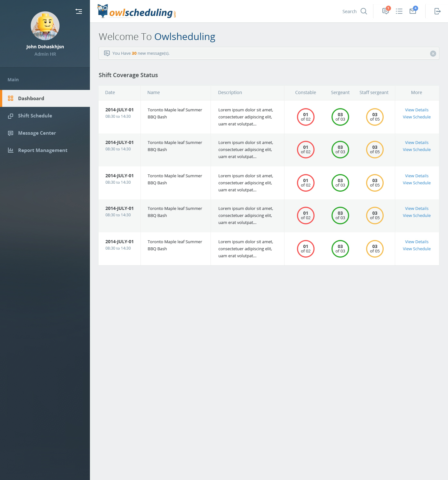Click the yellow Staff sergeant circle in the third row

375,183
